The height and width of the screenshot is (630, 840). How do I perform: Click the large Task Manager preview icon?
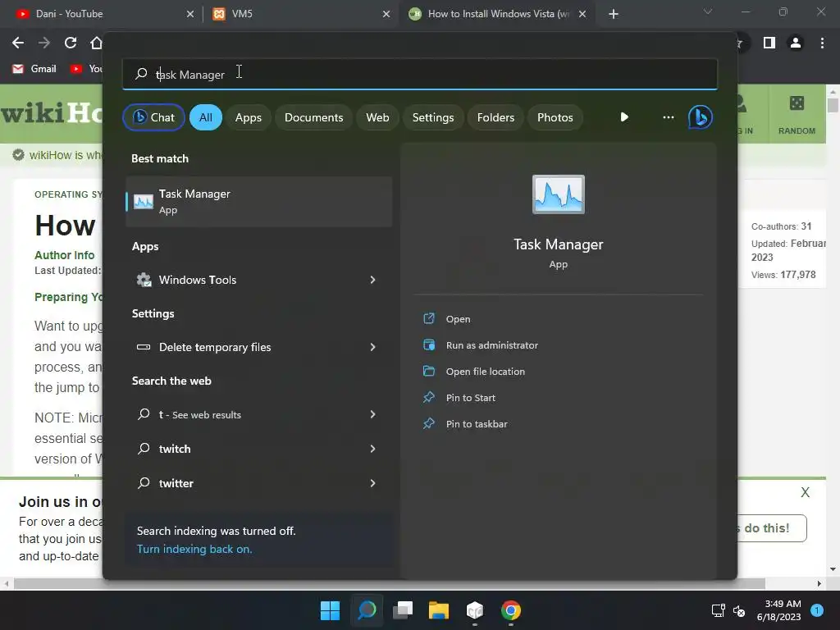(558, 194)
